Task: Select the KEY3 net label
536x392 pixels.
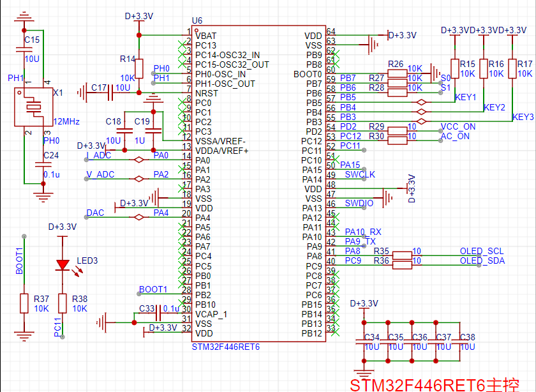Action: (x=523, y=117)
